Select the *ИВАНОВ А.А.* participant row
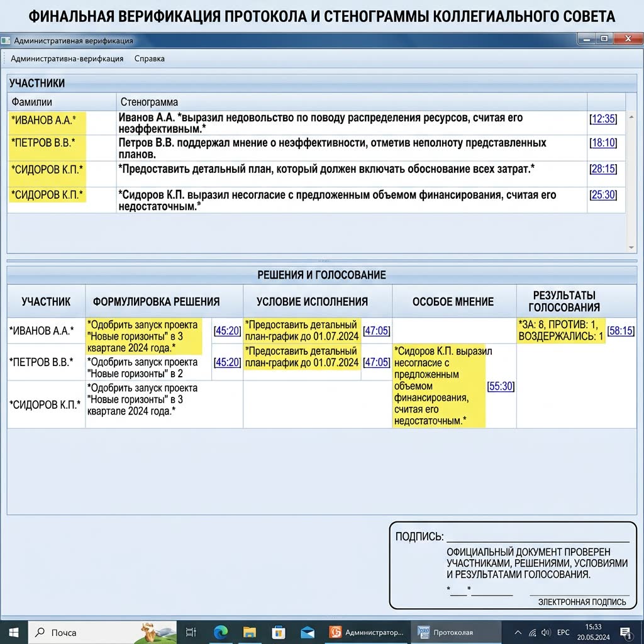 click(316, 123)
